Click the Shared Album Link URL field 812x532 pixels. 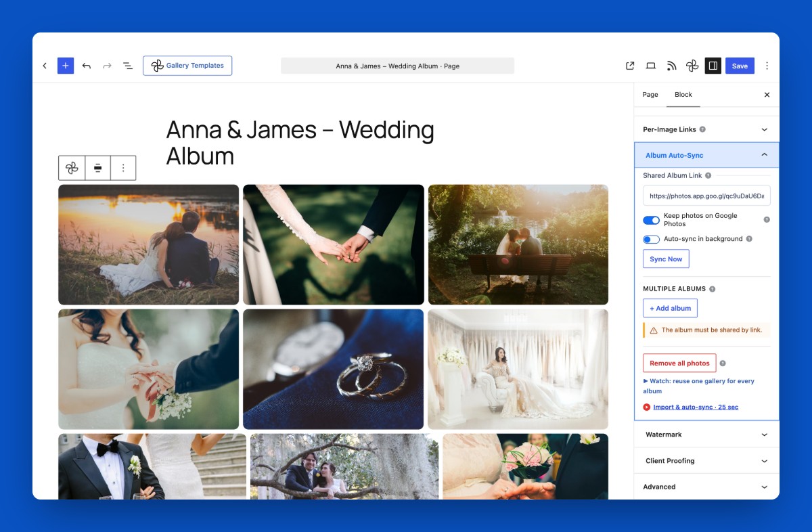(x=706, y=196)
